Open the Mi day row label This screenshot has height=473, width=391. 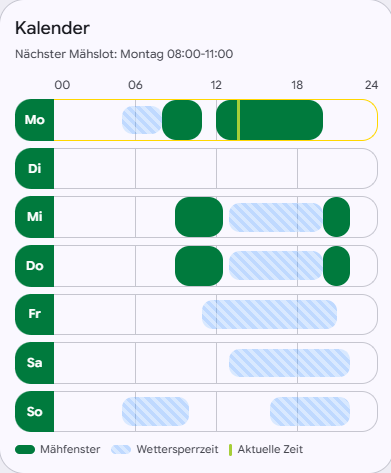coord(35,217)
